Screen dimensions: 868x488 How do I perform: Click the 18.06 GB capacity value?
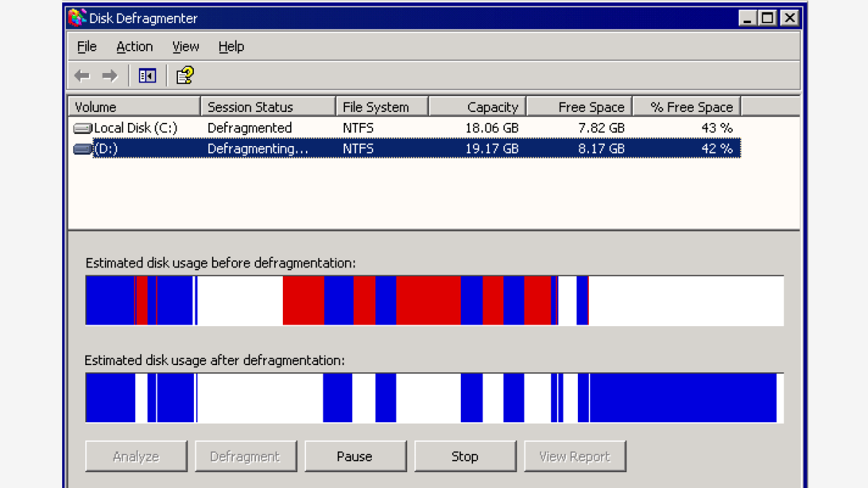(491, 128)
